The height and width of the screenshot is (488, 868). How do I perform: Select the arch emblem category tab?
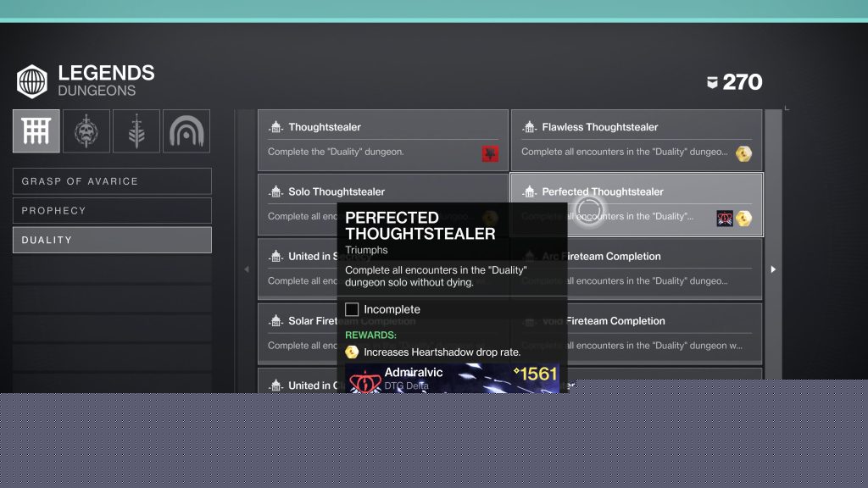pyautogui.click(x=186, y=131)
